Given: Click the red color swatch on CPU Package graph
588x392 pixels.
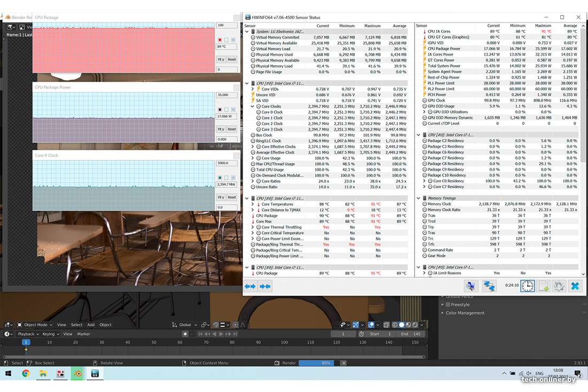Looking at the screenshot, I should click(x=220, y=40).
